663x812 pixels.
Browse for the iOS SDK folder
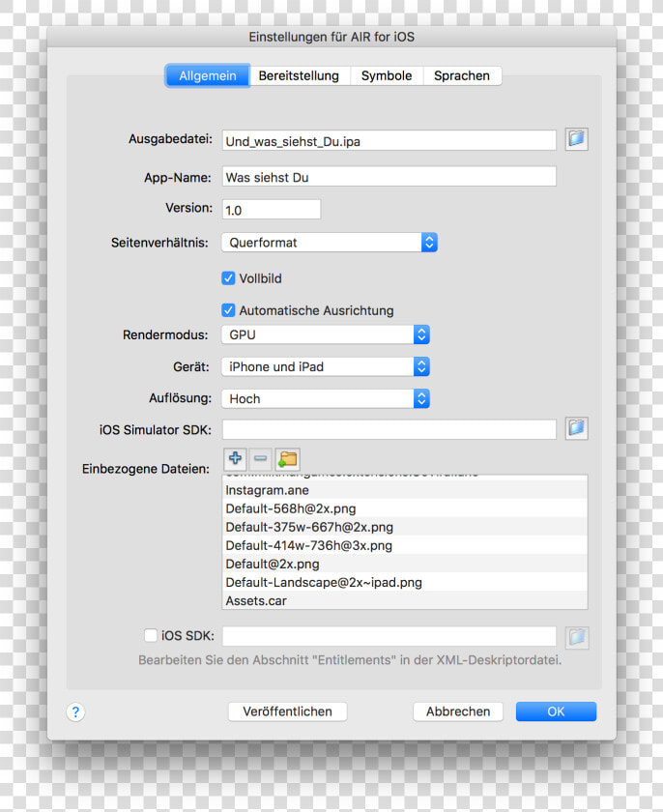pos(576,637)
